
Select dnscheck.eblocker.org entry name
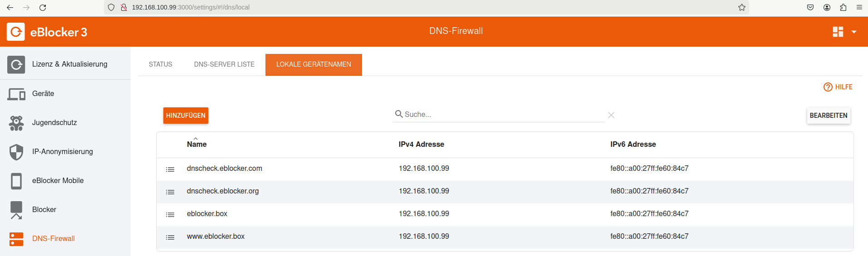pos(223,191)
